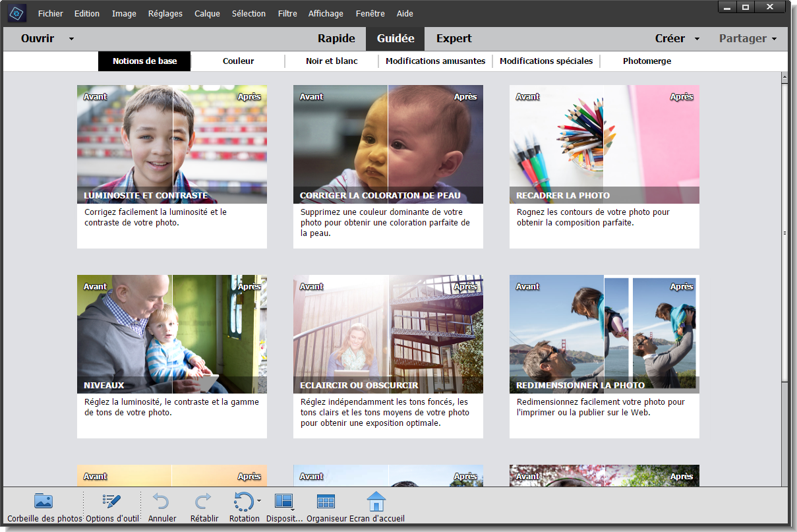Open the Image menu
The width and height of the screenshot is (797, 532).
tap(124, 13)
